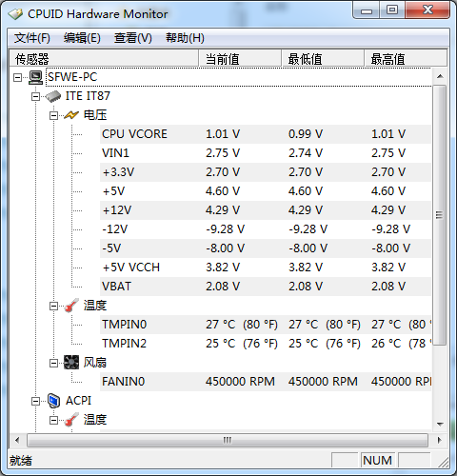
Task: Click the 当前值 column header
Action: (240, 59)
